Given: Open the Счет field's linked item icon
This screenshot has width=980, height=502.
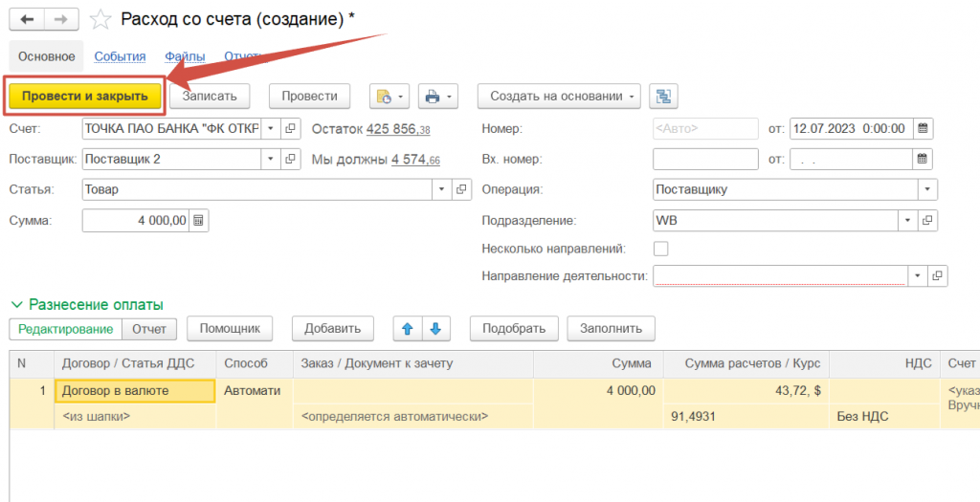Looking at the screenshot, I should pyautogui.click(x=291, y=129).
